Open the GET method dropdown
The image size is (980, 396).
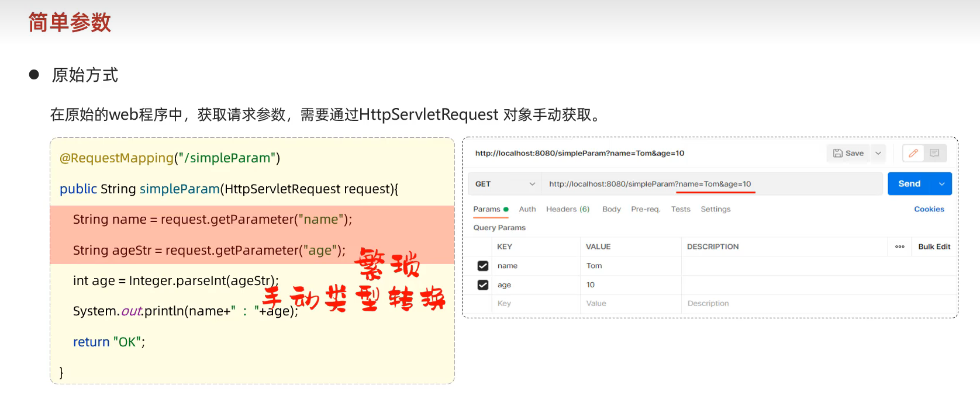pyautogui.click(x=505, y=184)
